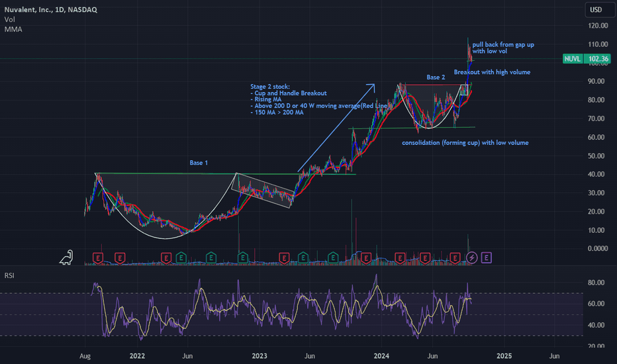Click the 90.00 price scale label

[596, 81]
